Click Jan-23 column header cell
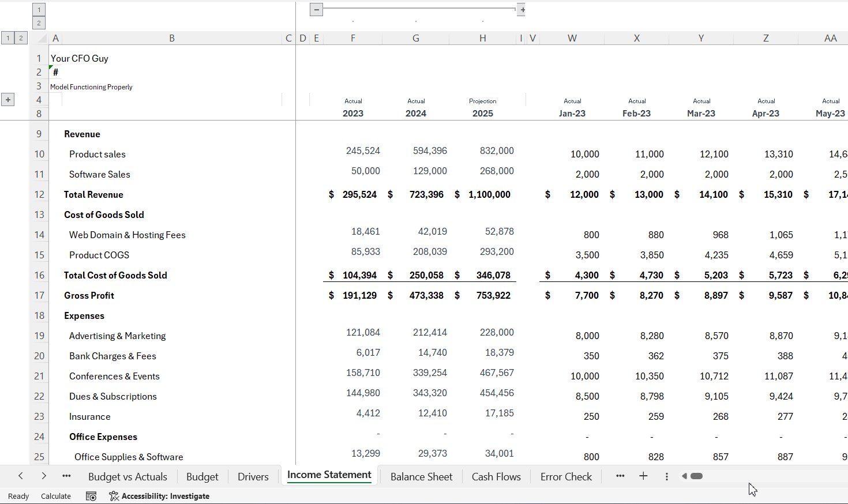Viewport: 848px width, 504px height. click(572, 113)
